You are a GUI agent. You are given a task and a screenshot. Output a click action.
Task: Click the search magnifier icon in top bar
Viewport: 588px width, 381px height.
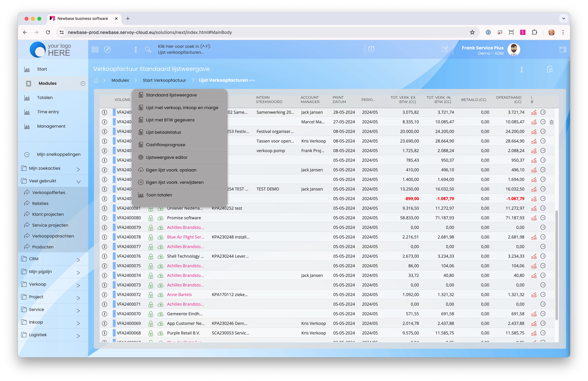click(x=148, y=49)
